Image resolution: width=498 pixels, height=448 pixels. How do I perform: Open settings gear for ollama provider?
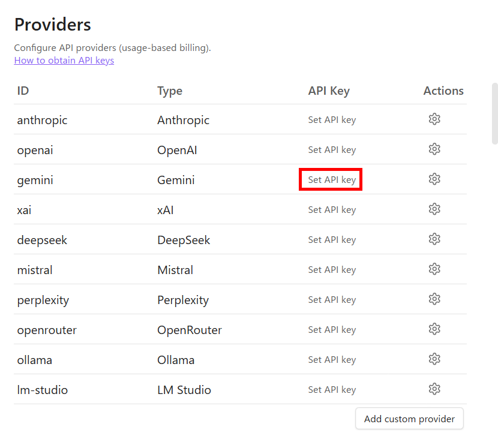(x=434, y=359)
